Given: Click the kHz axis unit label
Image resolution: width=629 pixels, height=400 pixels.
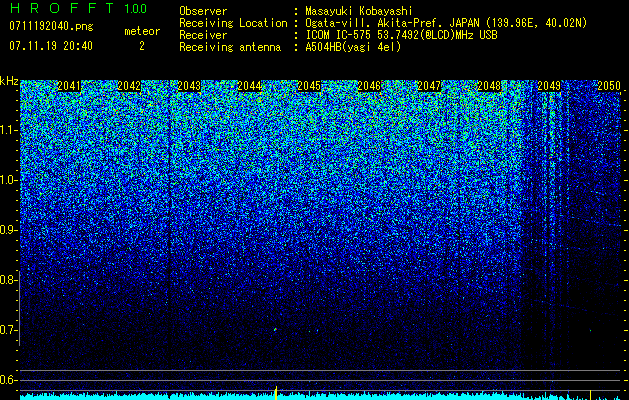Looking at the screenshot, I should pyautogui.click(x=9, y=82).
